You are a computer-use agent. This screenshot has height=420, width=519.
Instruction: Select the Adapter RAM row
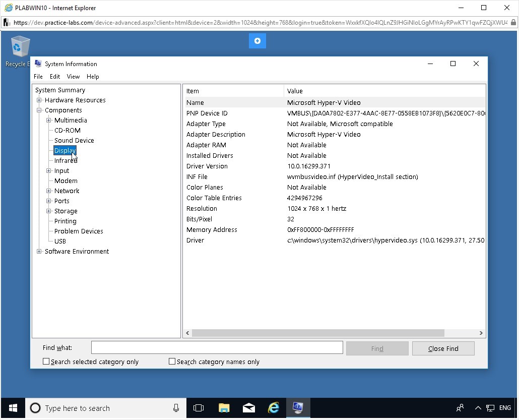pos(334,145)
